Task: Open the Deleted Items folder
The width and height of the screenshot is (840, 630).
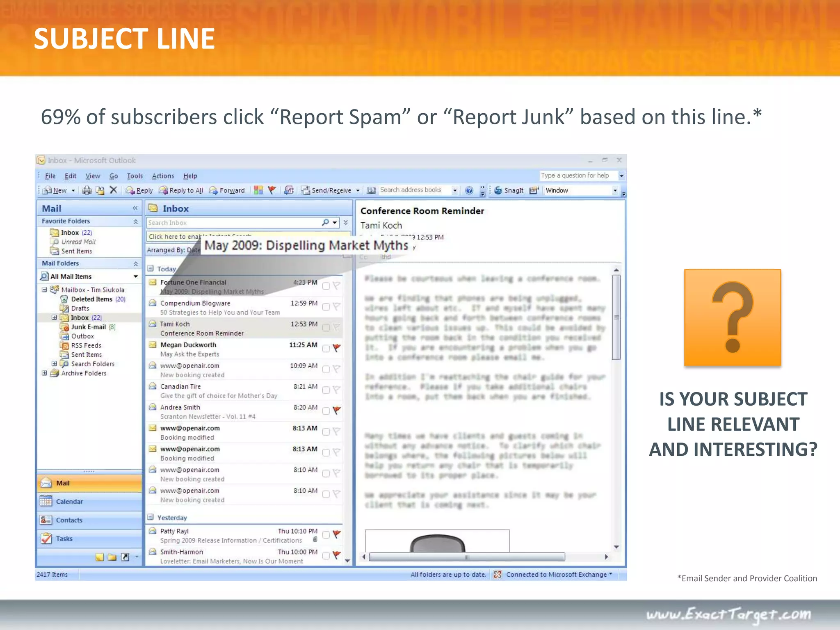Action: 92,299
